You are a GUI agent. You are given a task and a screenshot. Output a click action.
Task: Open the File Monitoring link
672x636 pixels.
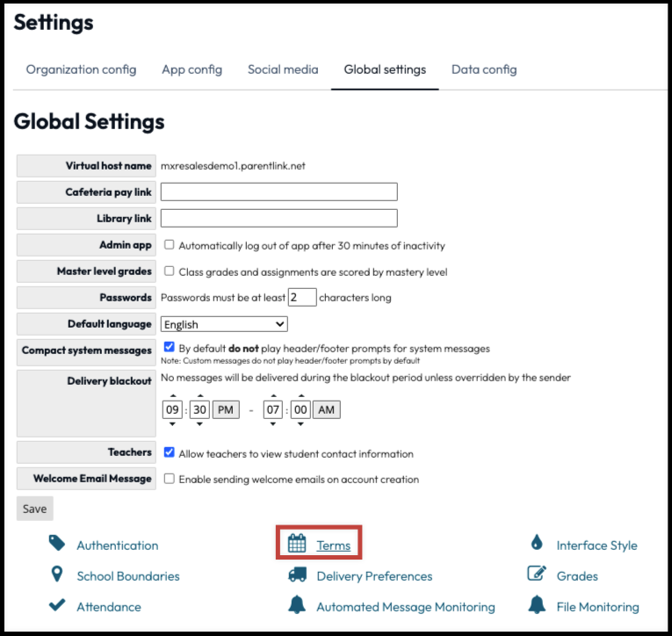[597, 606]
